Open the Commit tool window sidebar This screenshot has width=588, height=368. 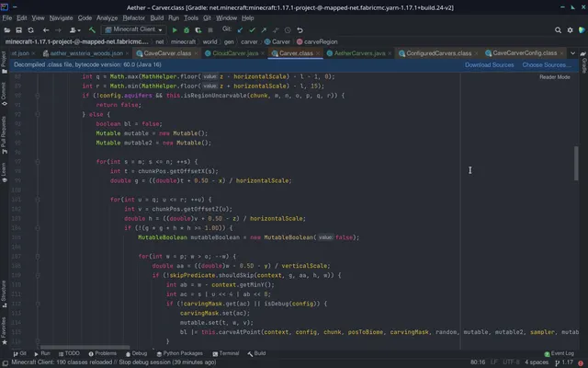4,94
